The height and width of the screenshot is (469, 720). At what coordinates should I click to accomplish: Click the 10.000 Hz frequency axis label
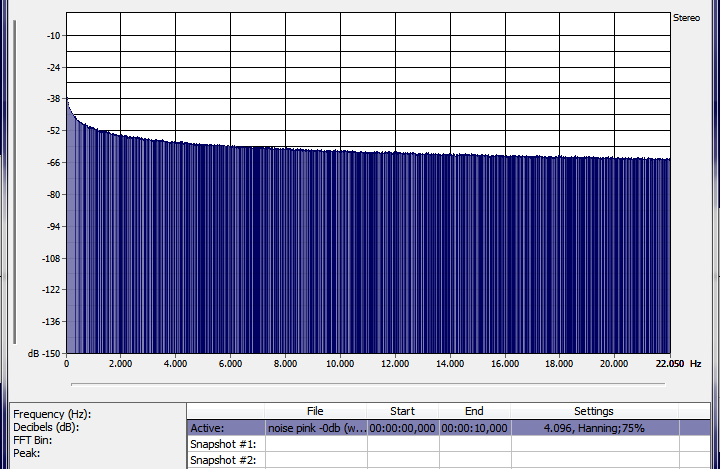340,363
